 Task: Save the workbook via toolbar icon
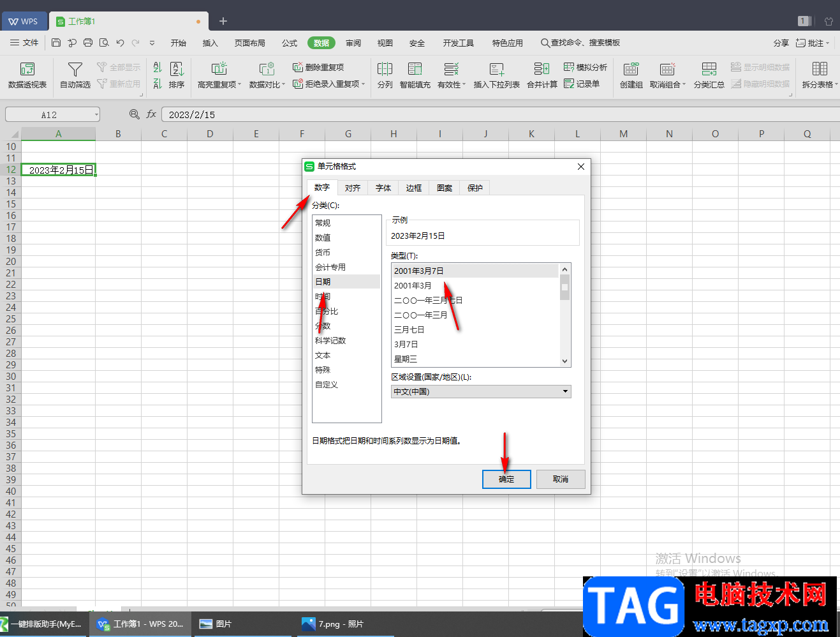coord(56,43)
